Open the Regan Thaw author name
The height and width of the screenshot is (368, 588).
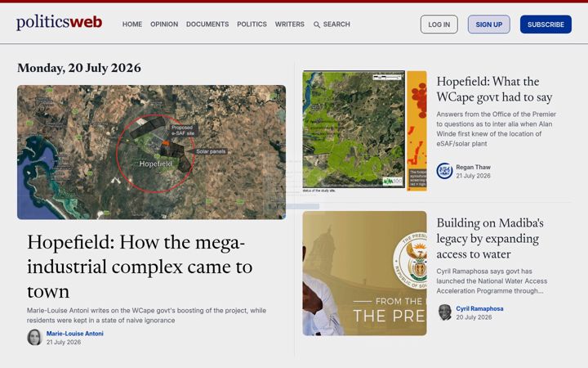point(473,167)
